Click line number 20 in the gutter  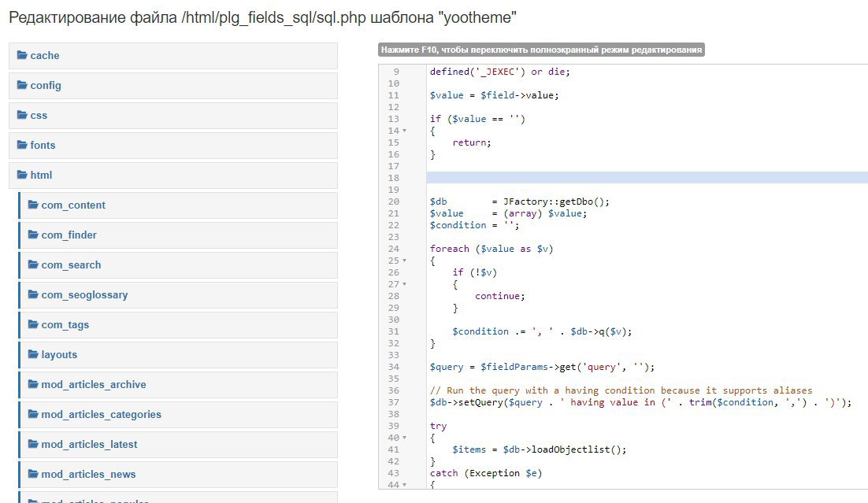[x=393, y=202]
